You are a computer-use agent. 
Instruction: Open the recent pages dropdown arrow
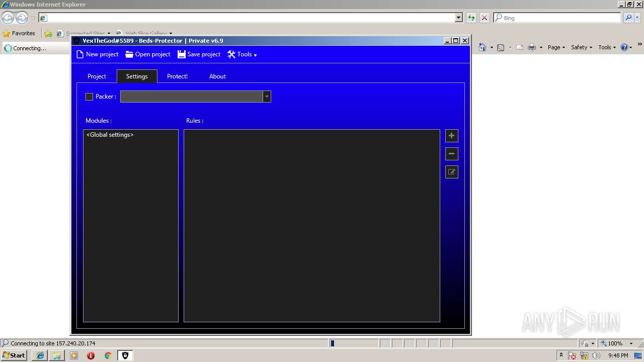(33, 18)
